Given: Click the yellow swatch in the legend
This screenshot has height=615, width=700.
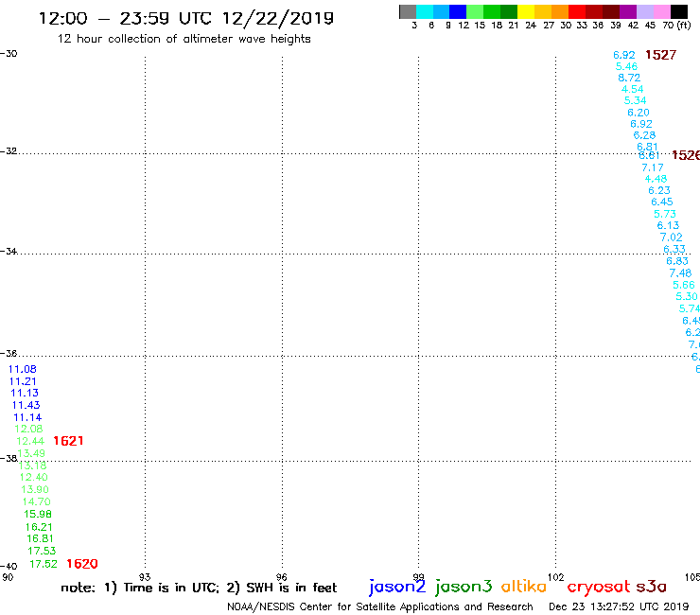Looking at the screenshot, I should point(525,11).
